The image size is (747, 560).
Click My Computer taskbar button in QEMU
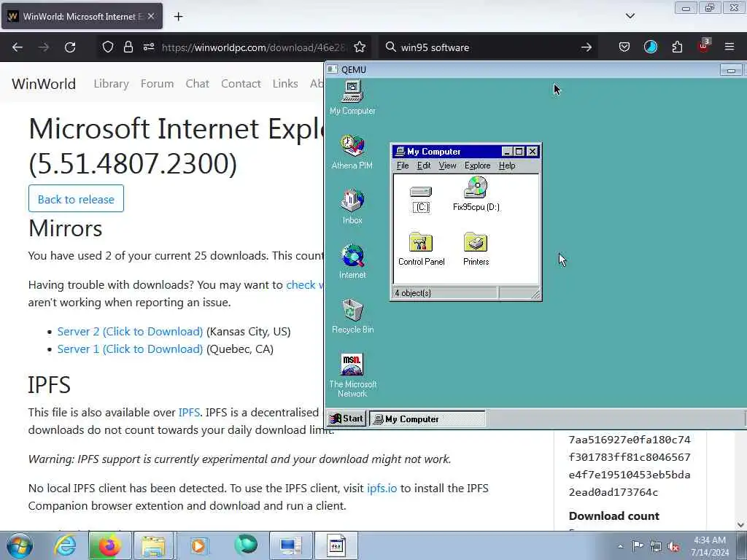point(427,419)
